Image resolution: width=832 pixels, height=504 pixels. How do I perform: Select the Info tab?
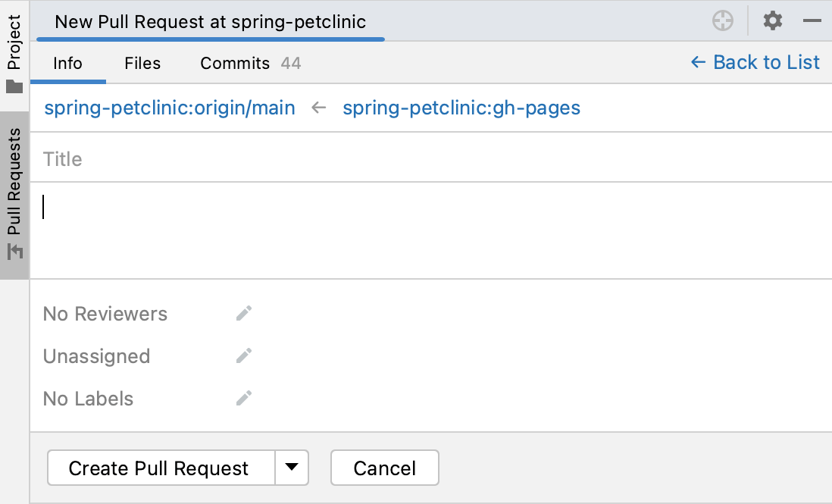(x=67, y=63)
